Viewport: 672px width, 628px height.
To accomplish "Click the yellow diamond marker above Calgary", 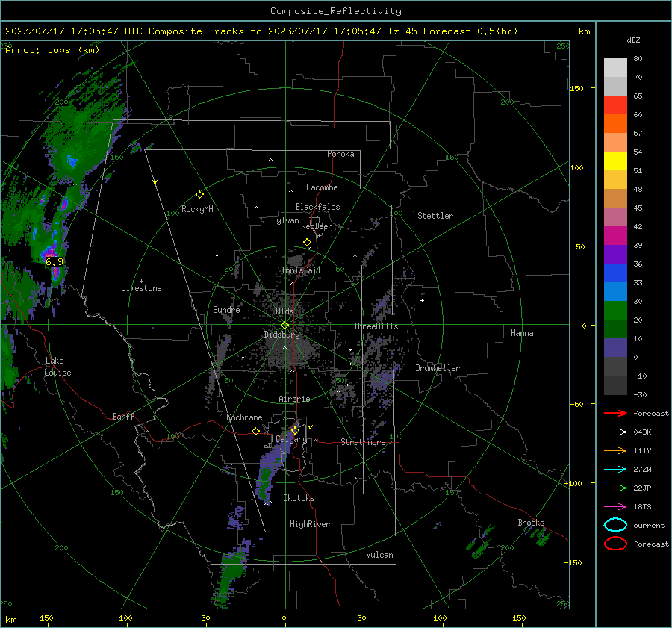I will pos(295,430).
